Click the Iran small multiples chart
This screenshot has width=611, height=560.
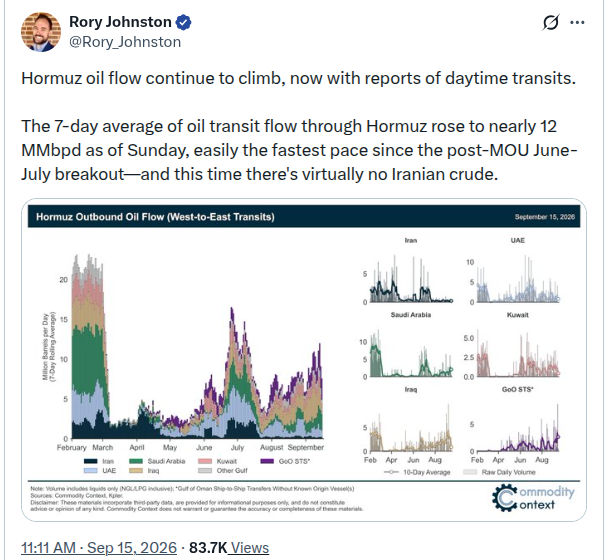point(411,272)
